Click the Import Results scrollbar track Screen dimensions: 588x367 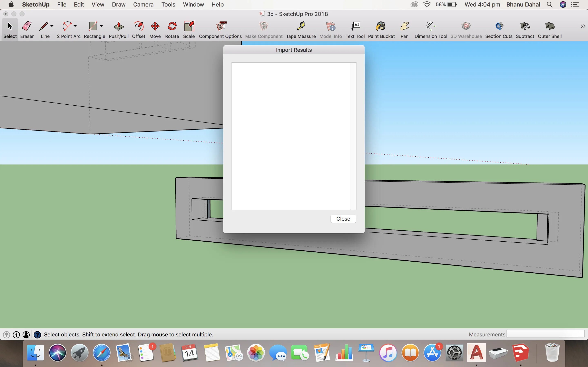353,136
